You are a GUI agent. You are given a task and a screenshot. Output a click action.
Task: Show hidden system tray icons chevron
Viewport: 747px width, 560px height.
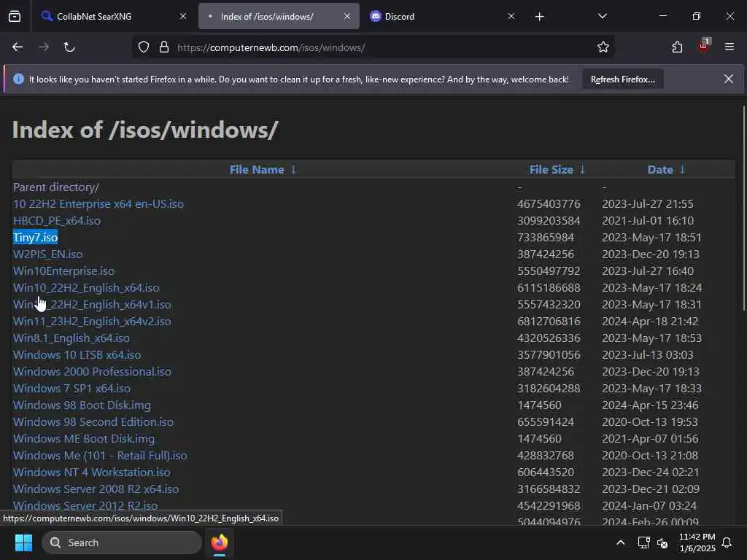click(620, 542)
